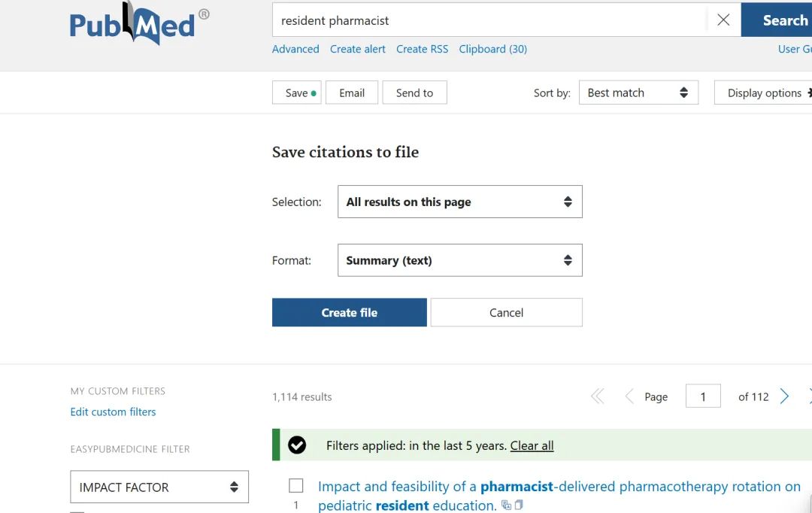Clear the search box with the X icon

(723, 20)
